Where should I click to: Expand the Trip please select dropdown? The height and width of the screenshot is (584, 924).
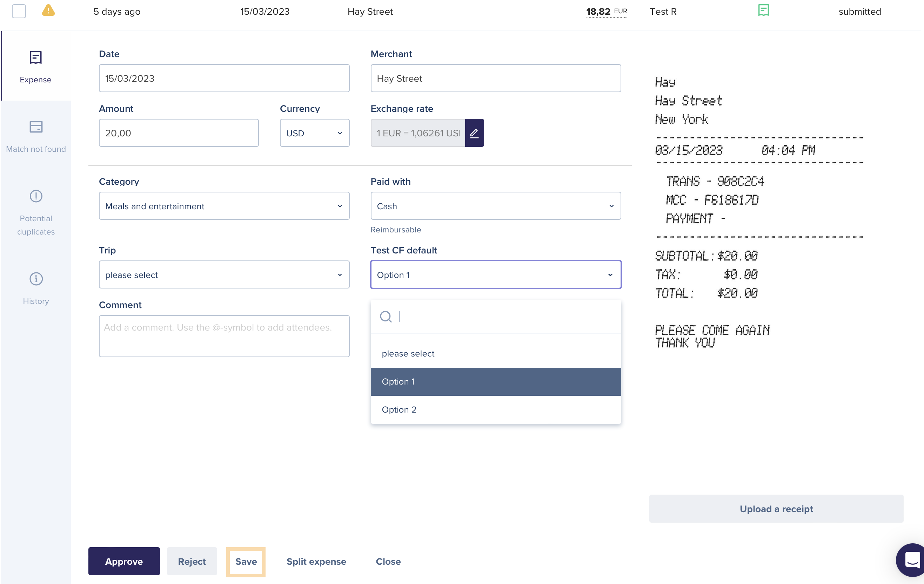coord(224,275)
